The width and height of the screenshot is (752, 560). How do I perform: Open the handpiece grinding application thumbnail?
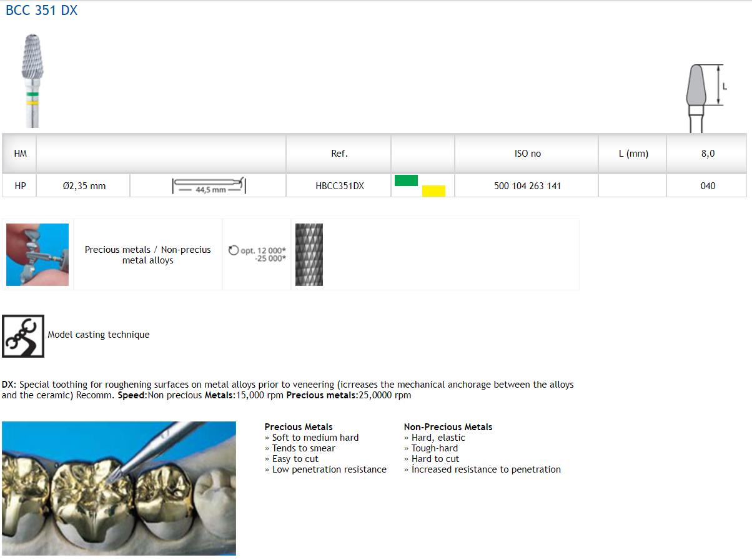coord(37,255)
